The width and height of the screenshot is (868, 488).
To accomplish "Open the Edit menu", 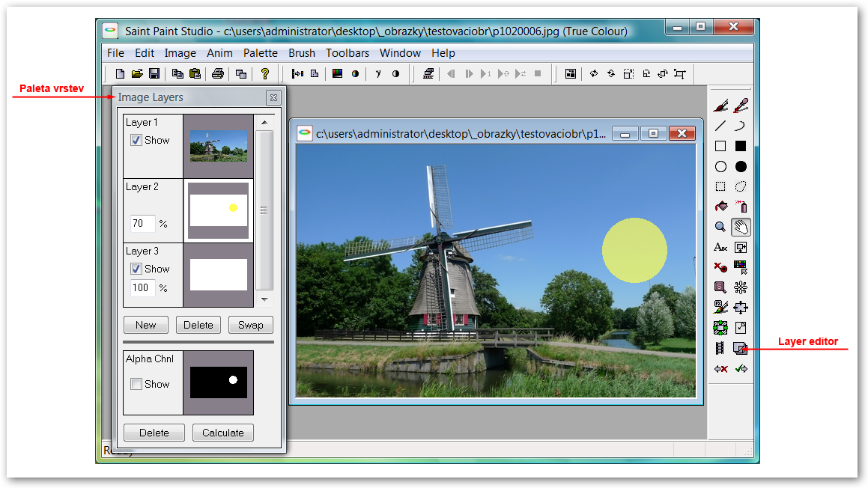I will point(145,53).
